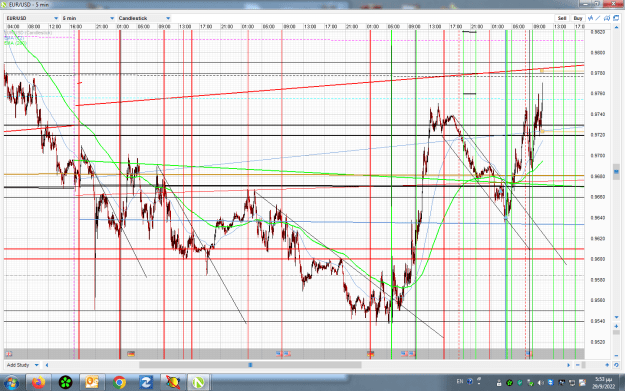This screenshot has height=391, width=625.
Task: Open the Candlestick chart type dropdown
Action: [x=144, y=18]
